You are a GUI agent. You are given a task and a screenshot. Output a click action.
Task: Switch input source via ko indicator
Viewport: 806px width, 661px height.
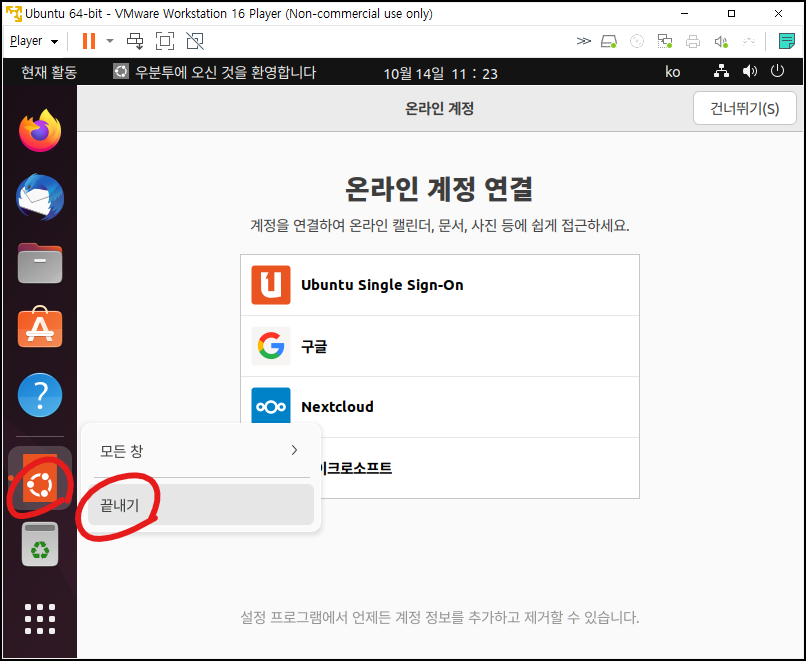point(672,72)
